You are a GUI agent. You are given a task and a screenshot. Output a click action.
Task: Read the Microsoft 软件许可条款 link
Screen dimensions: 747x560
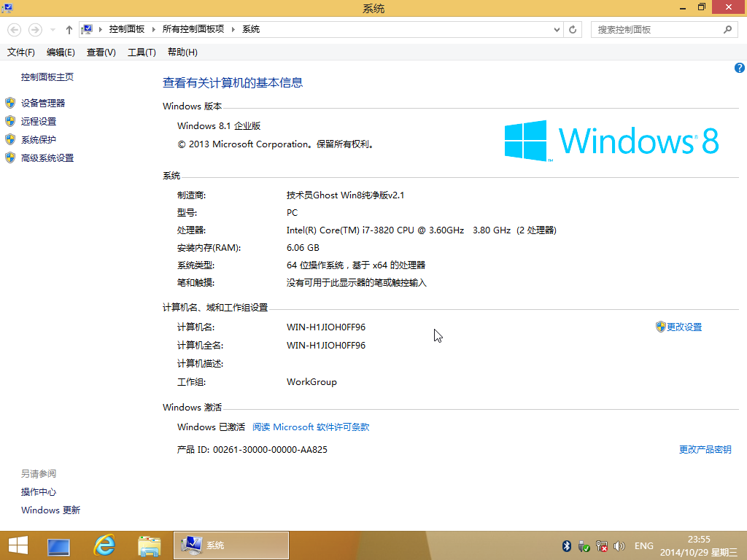click(311, 427)
